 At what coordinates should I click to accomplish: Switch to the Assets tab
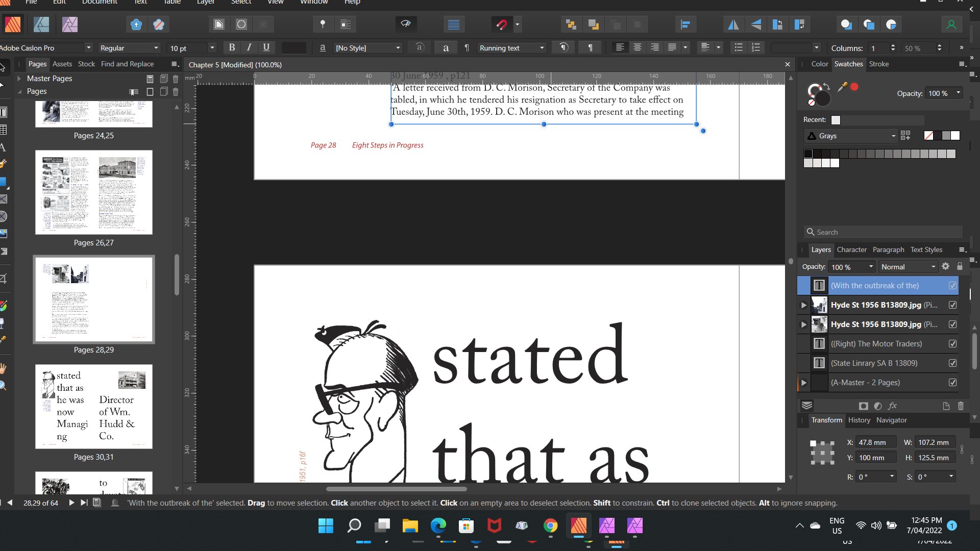tap(62, 64)
